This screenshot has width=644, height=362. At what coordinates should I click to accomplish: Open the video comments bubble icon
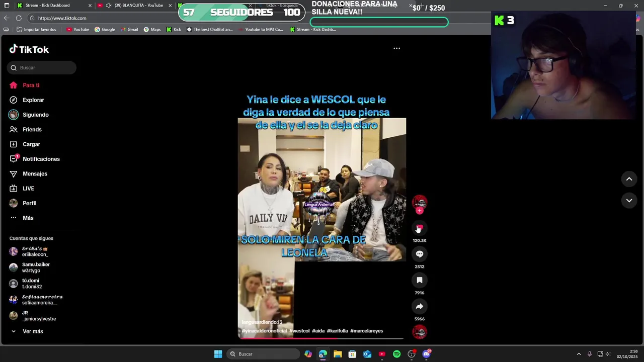tap(420, 254)
